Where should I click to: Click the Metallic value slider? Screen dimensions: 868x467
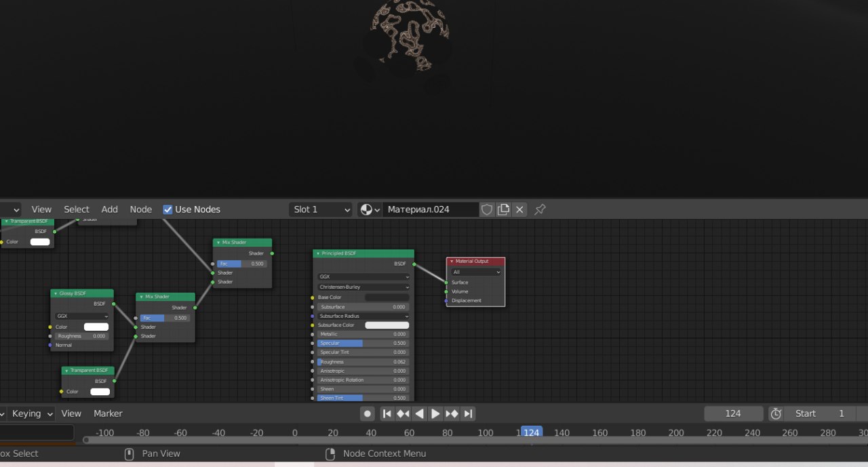363,334
